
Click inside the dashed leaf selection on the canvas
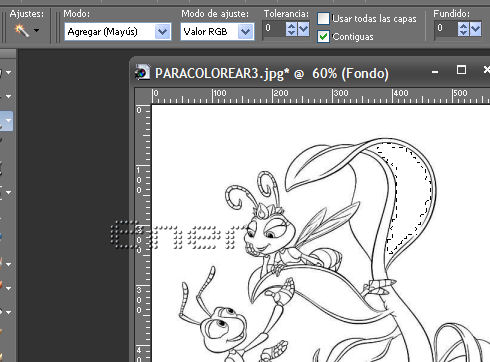tap(410, 197)
